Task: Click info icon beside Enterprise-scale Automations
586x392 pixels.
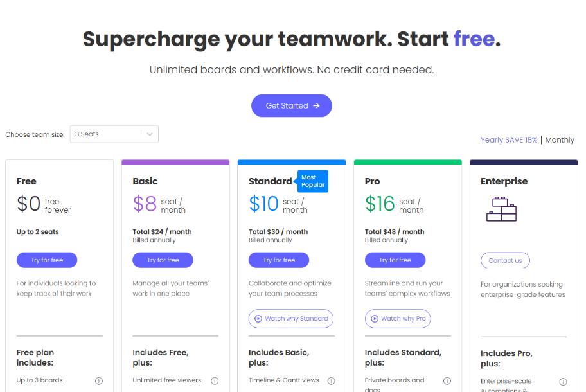Action: [563, 382]
